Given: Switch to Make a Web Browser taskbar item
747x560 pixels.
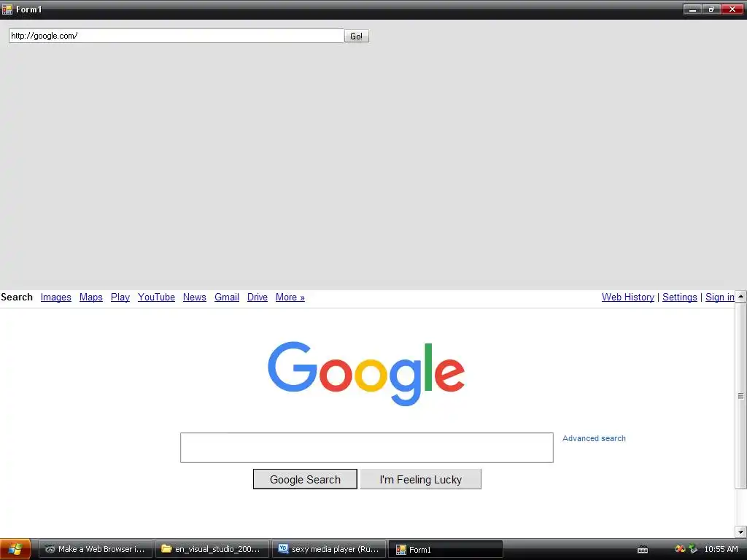Looking at the screenshot, I should click(96, 549).
